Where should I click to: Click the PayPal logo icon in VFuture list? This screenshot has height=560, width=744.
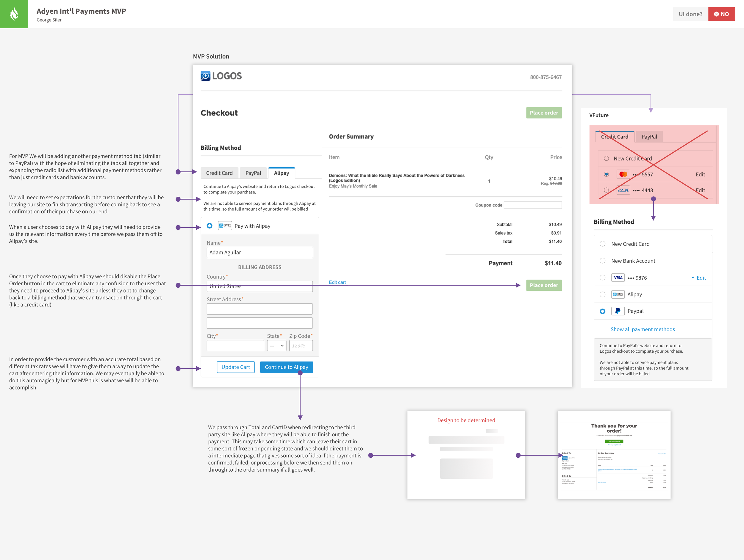[618, 311]
